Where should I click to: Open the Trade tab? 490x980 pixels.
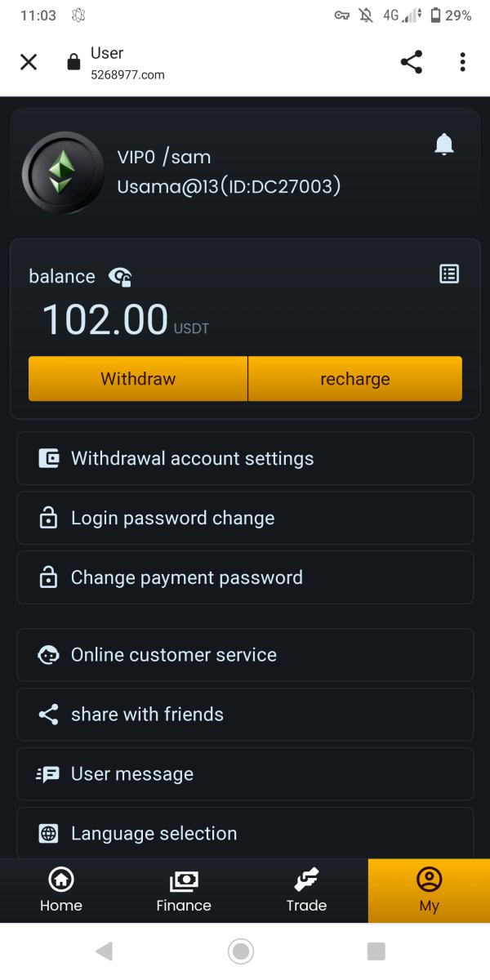pos(306,890)
